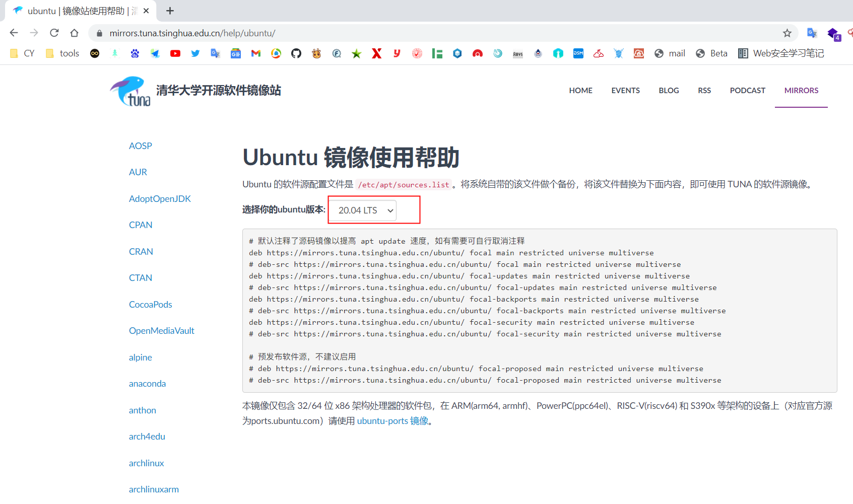Expand the CY bookmark folder
The width and height of the screenshot is (853, 504).
coord(23,53)
